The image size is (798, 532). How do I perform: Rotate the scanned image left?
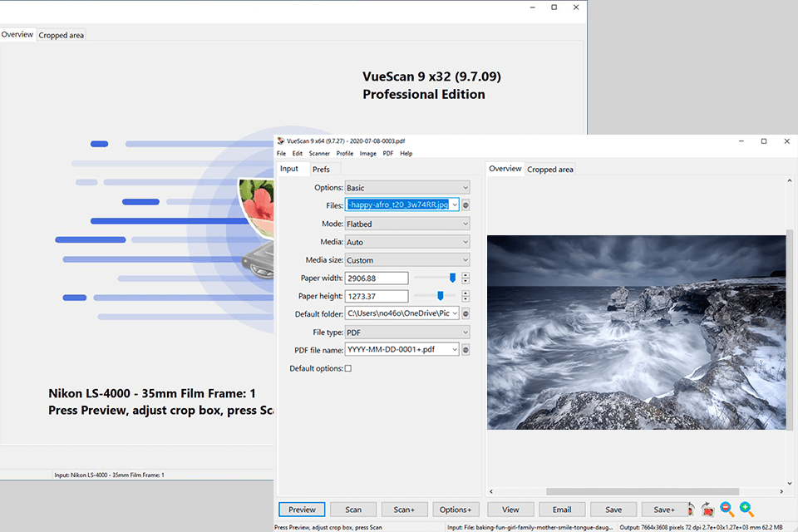click(x=692, y=510)
